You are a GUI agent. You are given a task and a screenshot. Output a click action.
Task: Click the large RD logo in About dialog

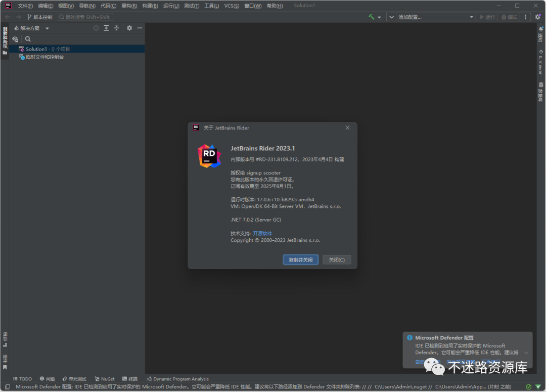tap(209, 156)
